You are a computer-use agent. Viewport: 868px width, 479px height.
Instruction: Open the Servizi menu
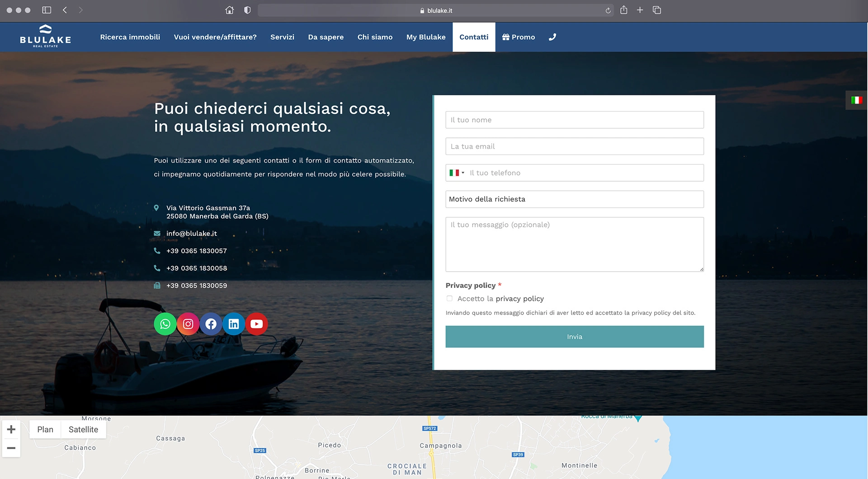click(x=282, y=37)
